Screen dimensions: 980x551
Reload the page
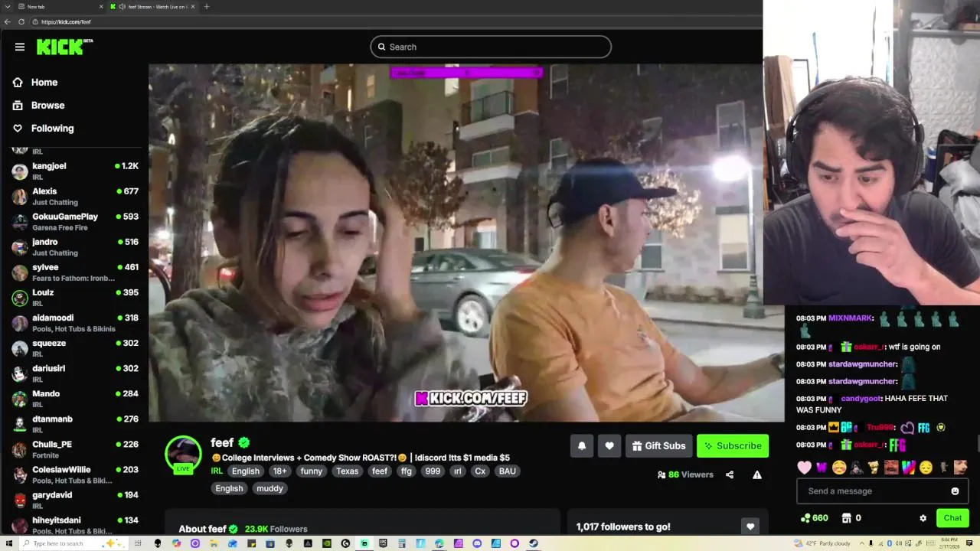tap(21, 21)
